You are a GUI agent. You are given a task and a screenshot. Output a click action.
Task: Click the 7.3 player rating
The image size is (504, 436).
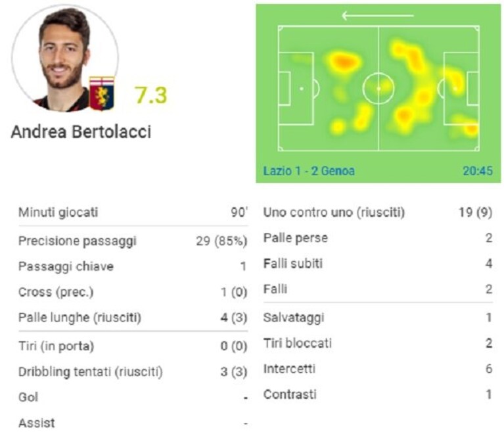pos(150,95)
